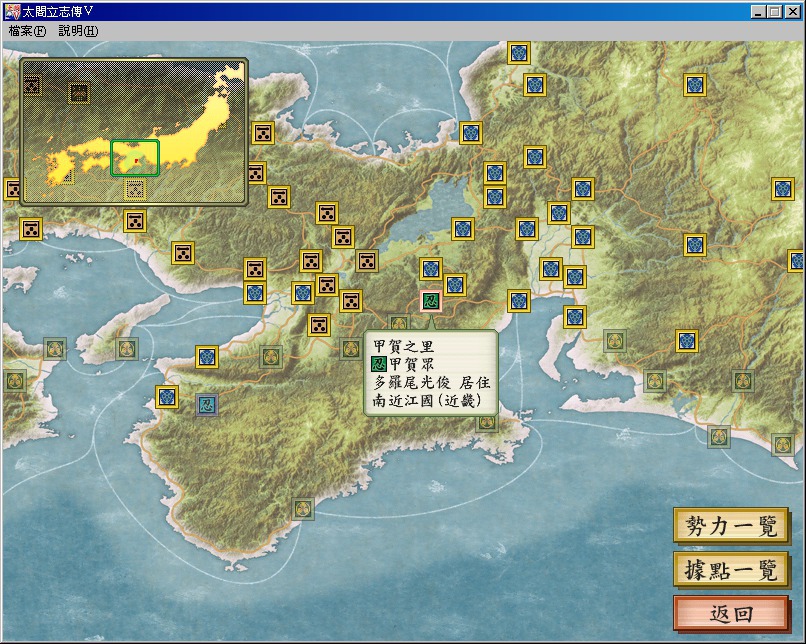Click the Mori crest nearest Lake Biwa's southern end

367,261
